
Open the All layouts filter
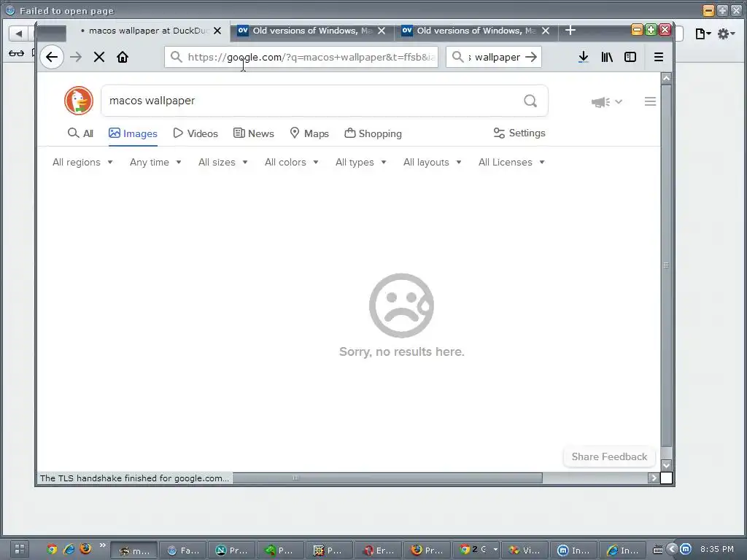pyautogui.click(x=432, y=163)
